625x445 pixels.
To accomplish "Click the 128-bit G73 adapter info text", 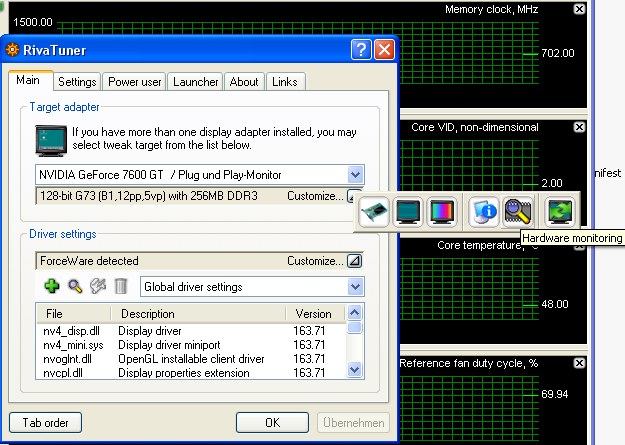I will 149,196.
